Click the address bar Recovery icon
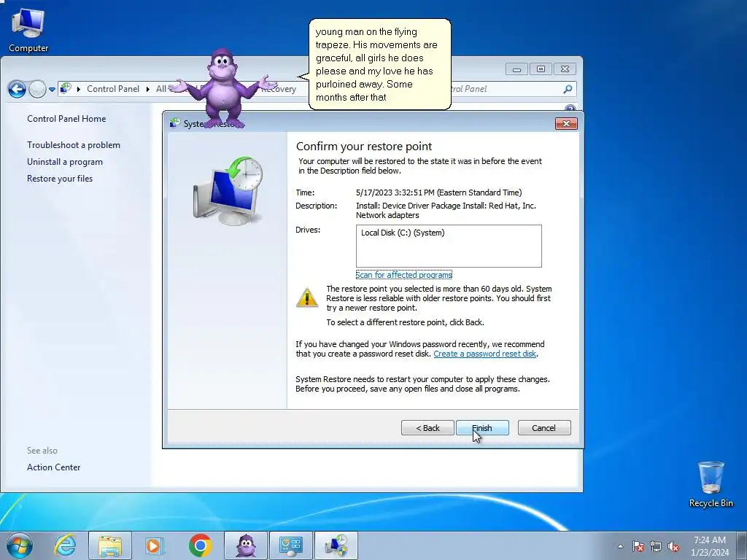This screenshot has height=560, width=747. point(66,88)
